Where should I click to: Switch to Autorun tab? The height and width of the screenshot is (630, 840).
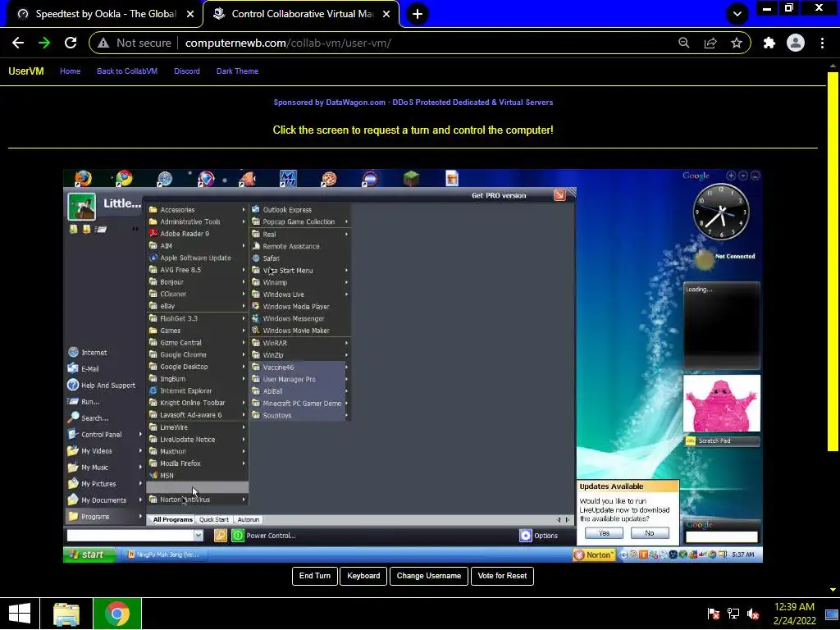tap(248, 519)
